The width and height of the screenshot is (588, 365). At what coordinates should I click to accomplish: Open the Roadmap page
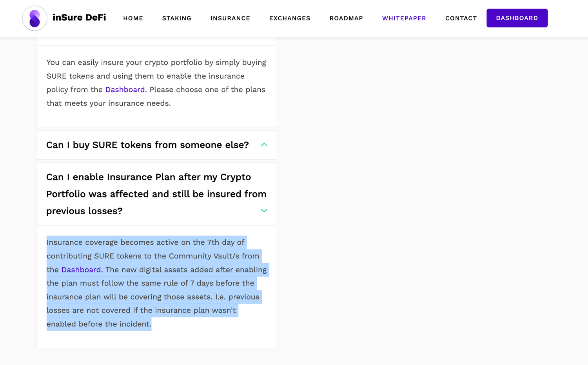(346, 18)
